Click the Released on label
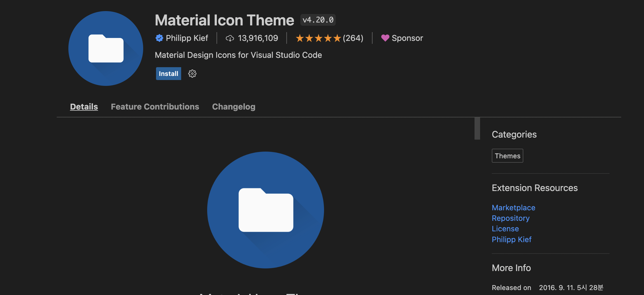 click(x=511, y=288)
